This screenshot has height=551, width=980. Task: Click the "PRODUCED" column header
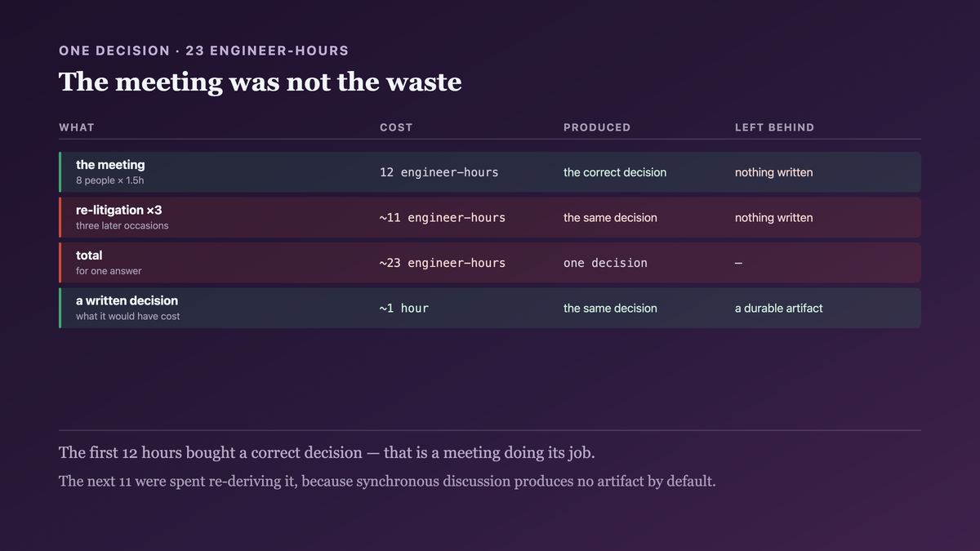(597, 127)
